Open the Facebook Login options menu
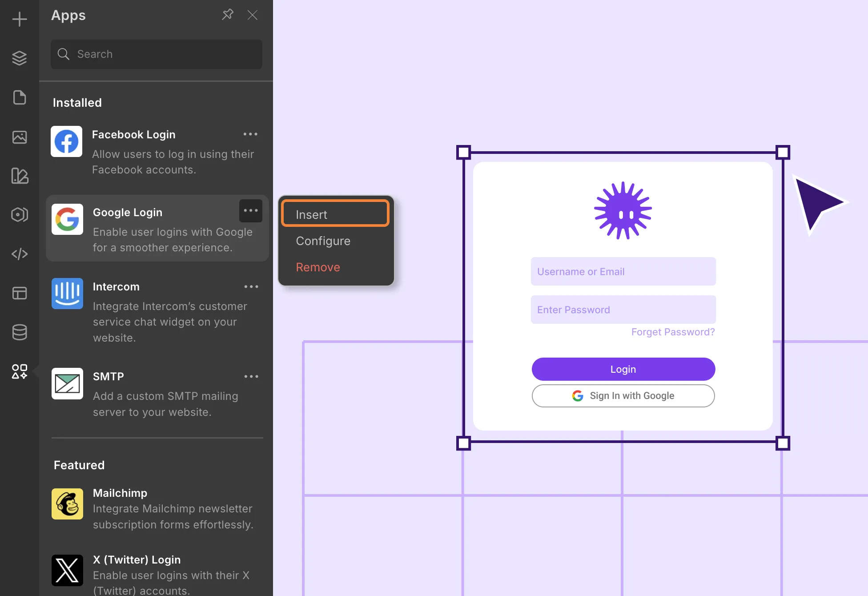Screen dimensions: 868x596 point(251,134)
